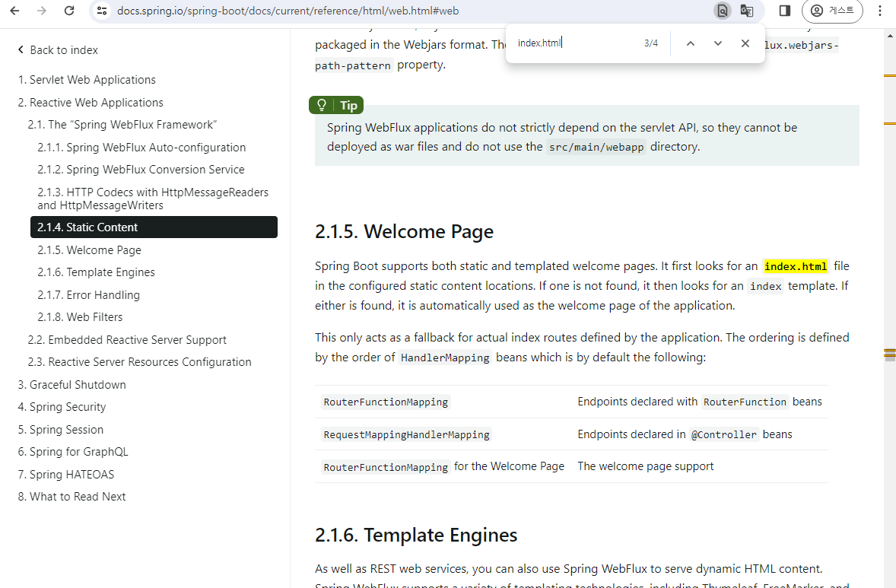Click the HandlerMapping code text
This screenshot has width=896, height=588.
pyautogui.click(x=445, y=358)
